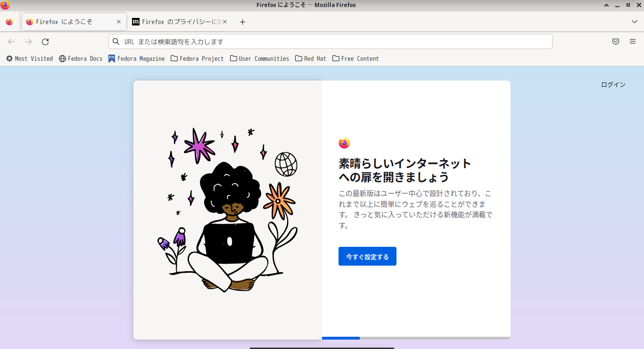Open Red Hat bookmark folder

311,58
